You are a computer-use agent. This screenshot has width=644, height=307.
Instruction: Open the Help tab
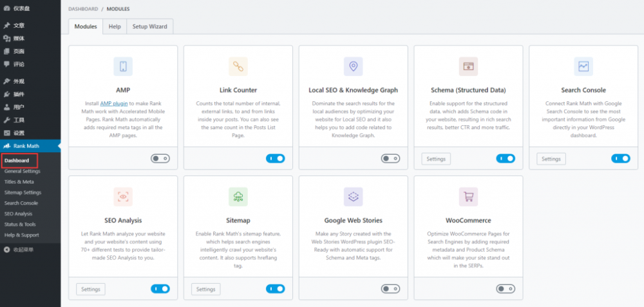click(x=115, y=26)
